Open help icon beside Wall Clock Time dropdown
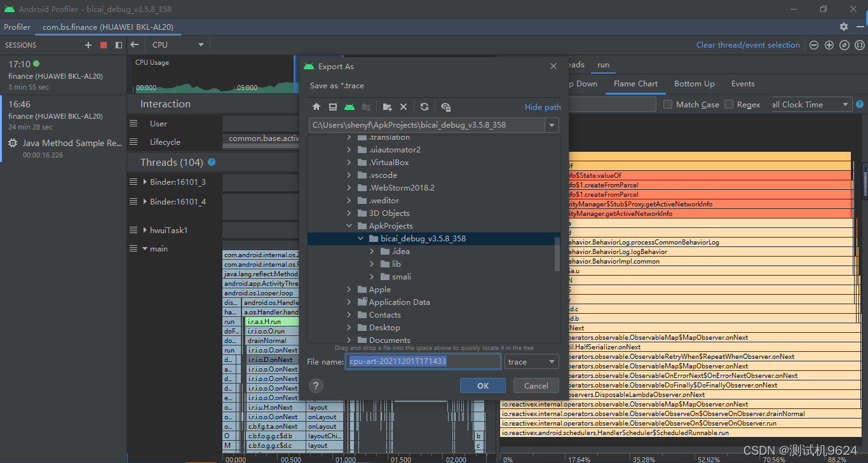This screenshot has width=868, height=463. [x=860, y=104]
